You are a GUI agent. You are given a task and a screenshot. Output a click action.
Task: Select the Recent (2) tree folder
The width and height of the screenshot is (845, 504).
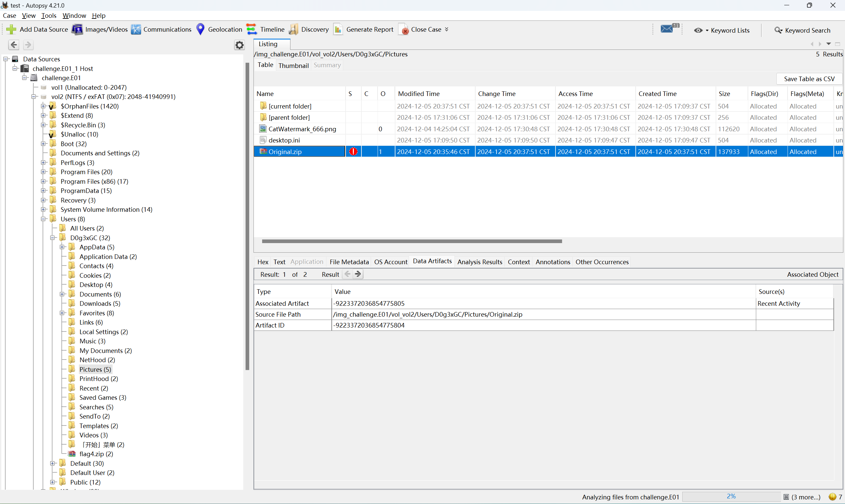[x=93, y=388]
